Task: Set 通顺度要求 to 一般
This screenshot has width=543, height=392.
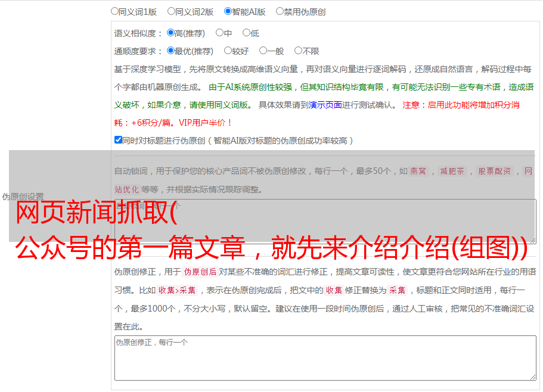Action: coord(263,51)
